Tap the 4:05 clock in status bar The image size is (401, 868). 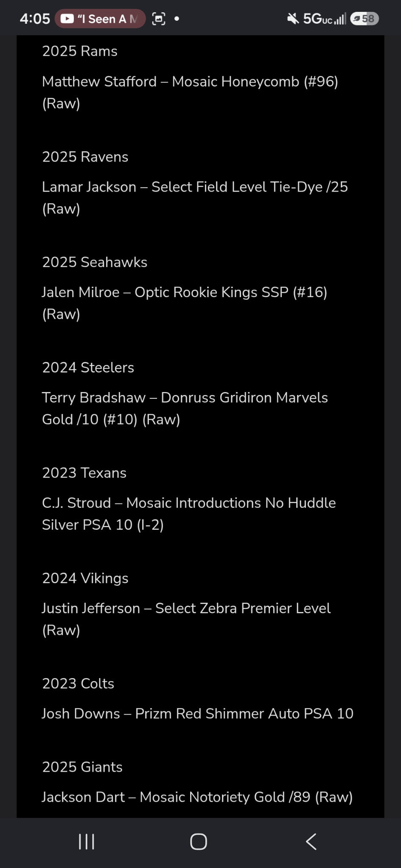point(35,19)
